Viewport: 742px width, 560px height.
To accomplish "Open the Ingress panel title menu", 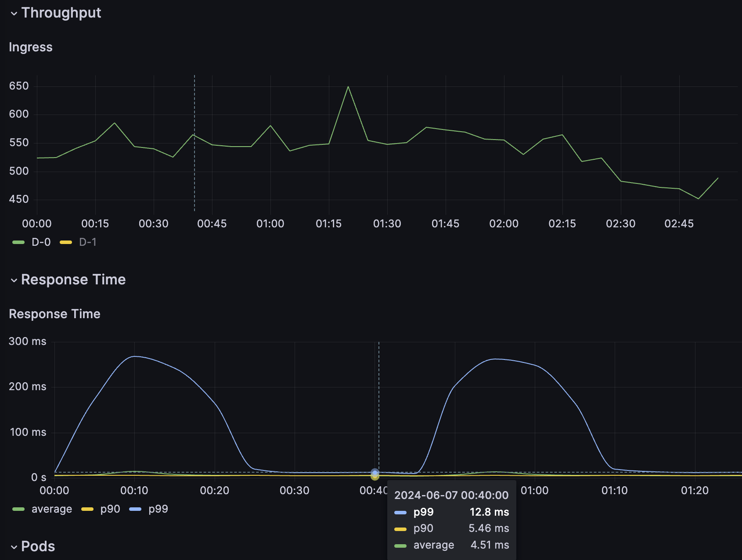I will [31, 47].
